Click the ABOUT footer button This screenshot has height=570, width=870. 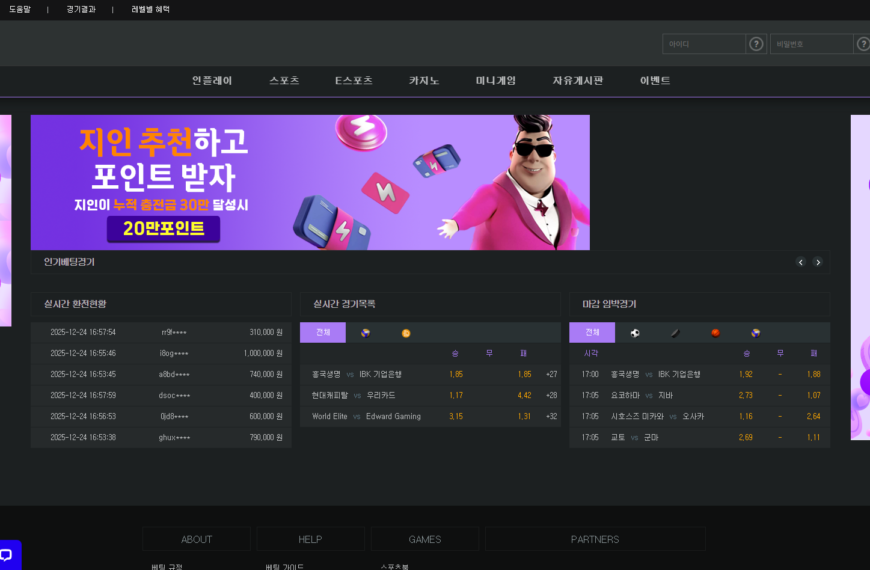[x=196, y=539]
